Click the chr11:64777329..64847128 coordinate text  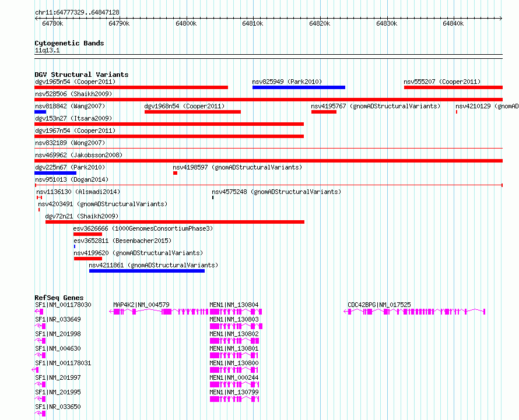(x=77, y=12)
